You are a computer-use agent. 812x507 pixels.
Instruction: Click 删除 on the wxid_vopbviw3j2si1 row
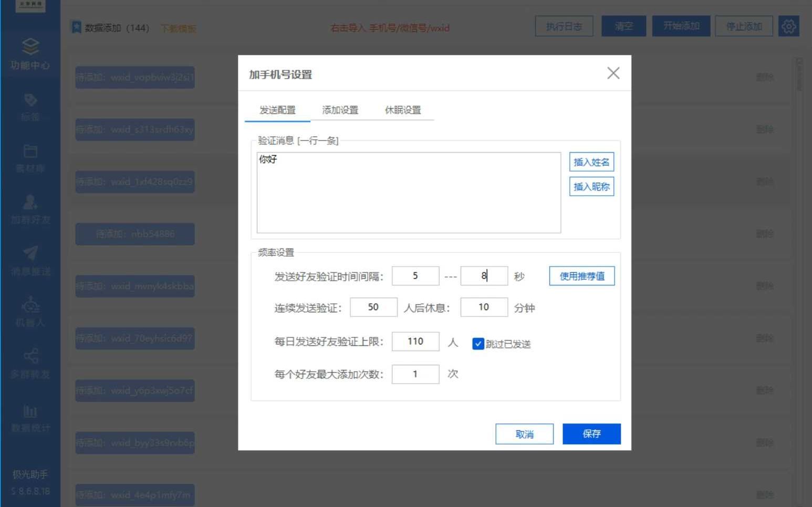coord(765,77)
